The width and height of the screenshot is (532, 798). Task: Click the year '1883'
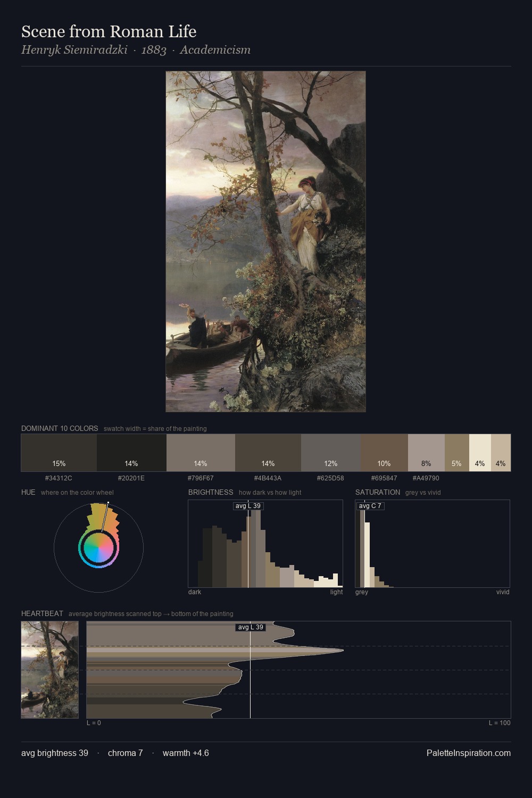(x=154, y=50)
